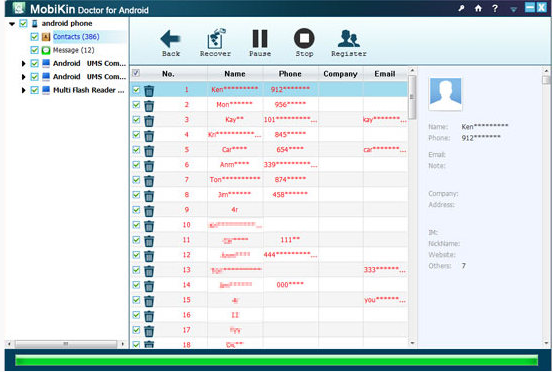
Task: Click details panel scrollbar up arrow
Action: (x=546, y=71)
